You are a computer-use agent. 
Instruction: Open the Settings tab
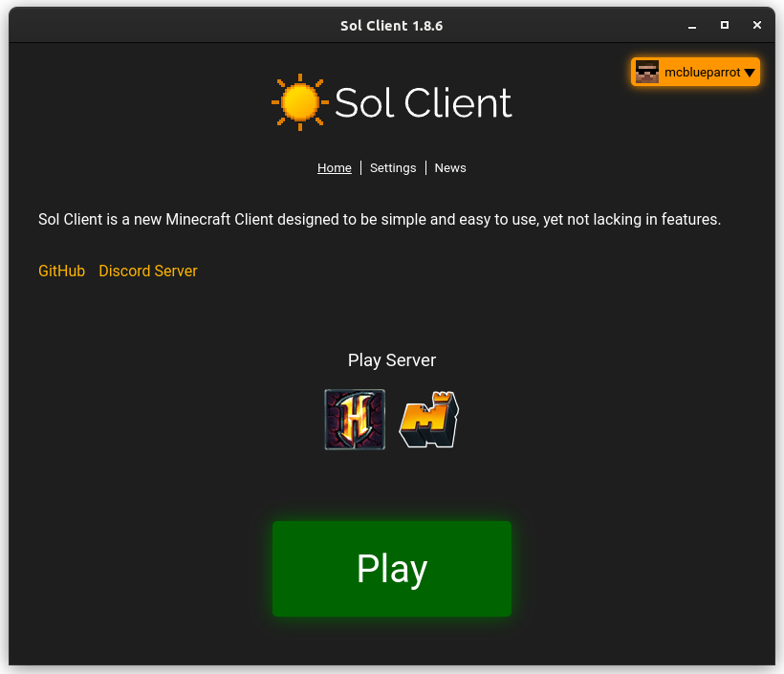pyautogui.click(x=393, y=168)
